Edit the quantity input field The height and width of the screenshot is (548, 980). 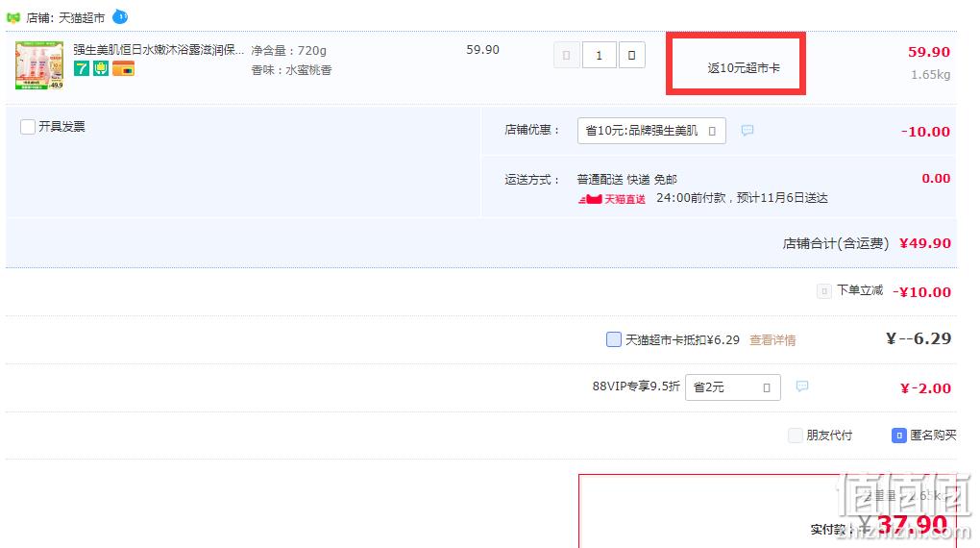[x=599, y=55]
